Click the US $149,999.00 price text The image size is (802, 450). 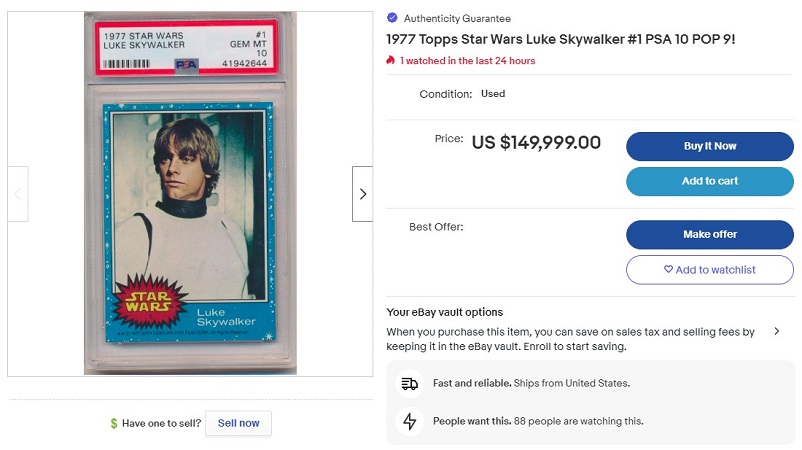click(x=536, y=143)
